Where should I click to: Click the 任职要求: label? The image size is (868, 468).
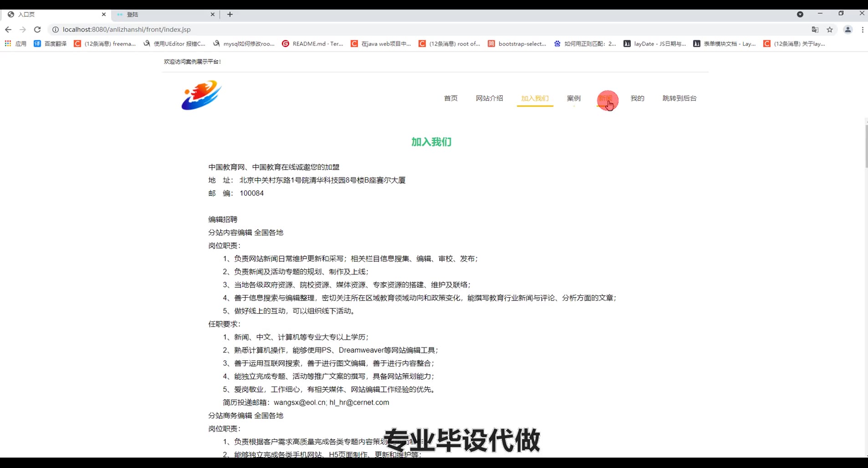click(x=224, y=324)
